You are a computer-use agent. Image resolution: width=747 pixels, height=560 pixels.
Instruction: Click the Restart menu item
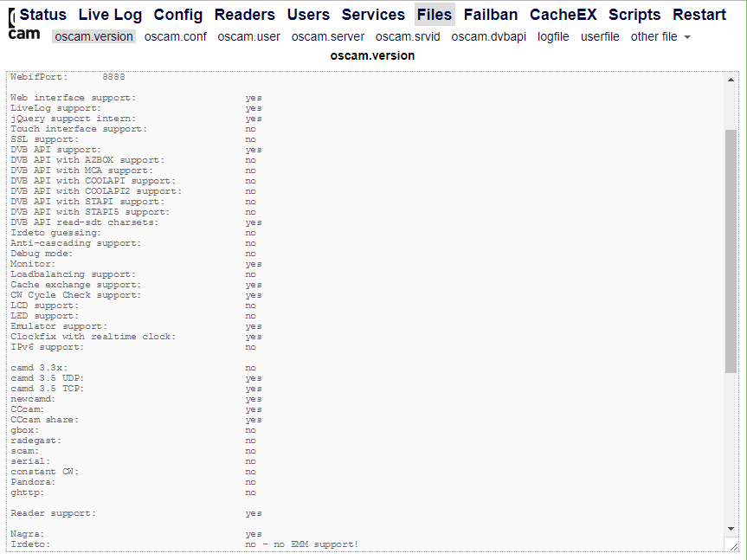pyautogui.click(x=699, y=15)
